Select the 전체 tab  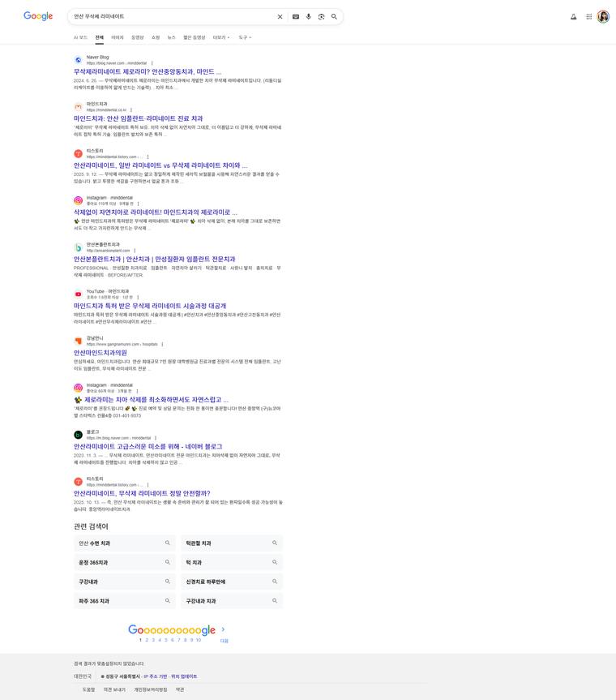tap(100, 37)
